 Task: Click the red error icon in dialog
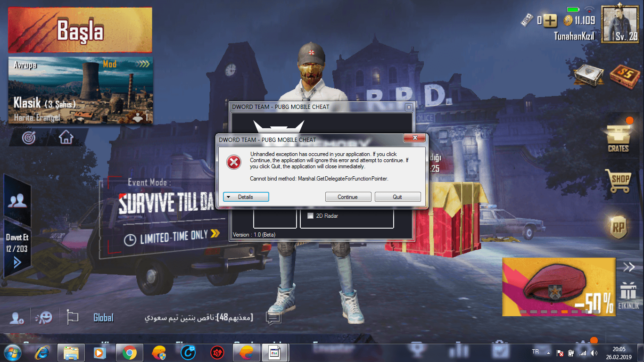233,162
